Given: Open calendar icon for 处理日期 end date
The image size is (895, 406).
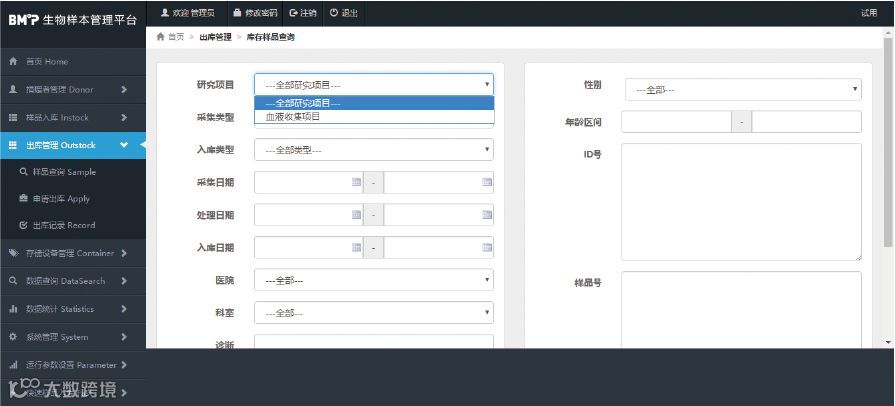Looking at the screenshot, I should [487, 215].
